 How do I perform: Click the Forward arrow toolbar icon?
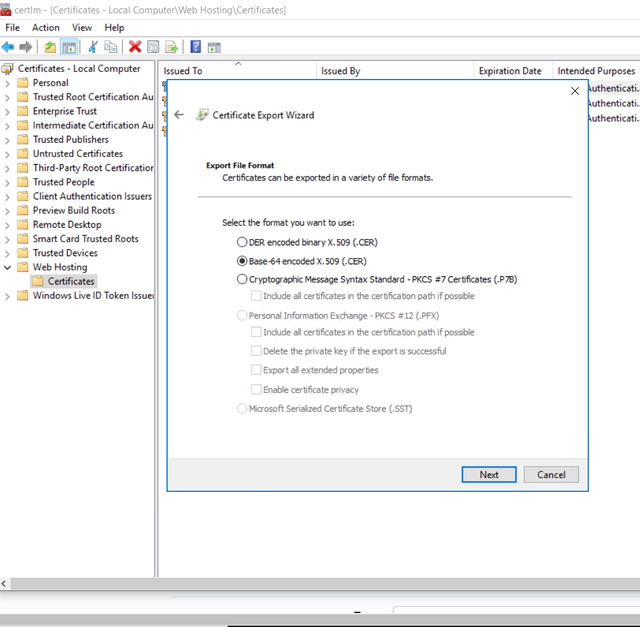pos(25,47)
